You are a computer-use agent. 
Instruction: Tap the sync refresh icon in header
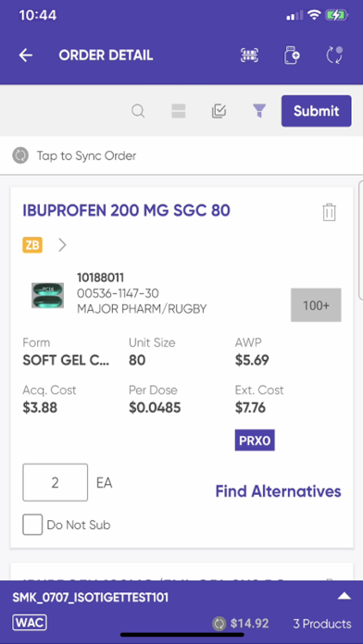(334, 55)
